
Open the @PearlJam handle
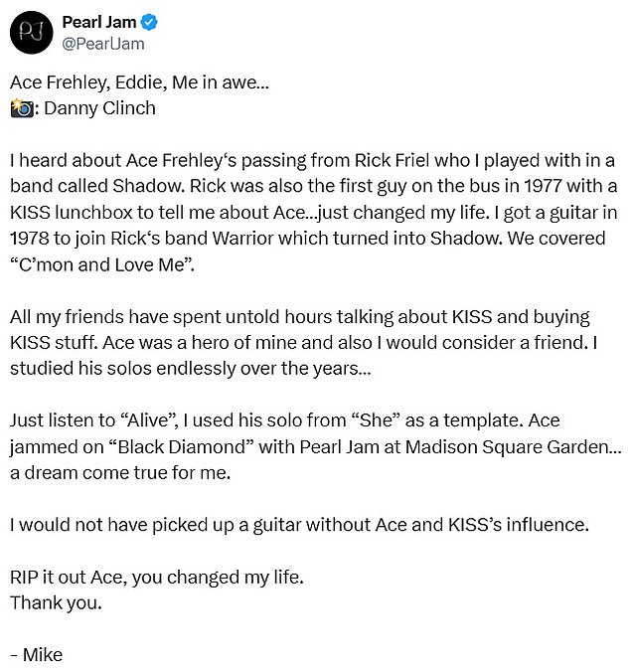[103, 44]
